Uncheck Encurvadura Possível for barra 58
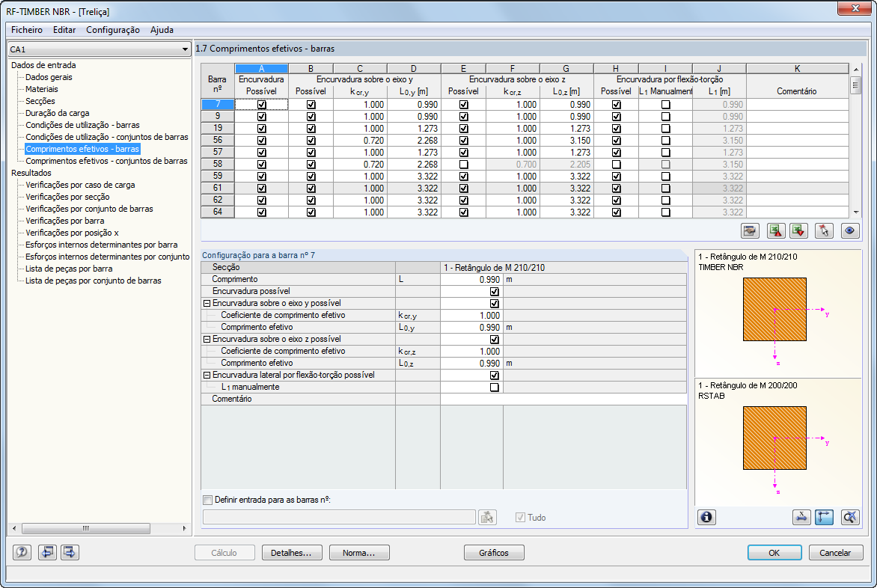The height and width of the screenshot is (588, 877). pos(261,164)
